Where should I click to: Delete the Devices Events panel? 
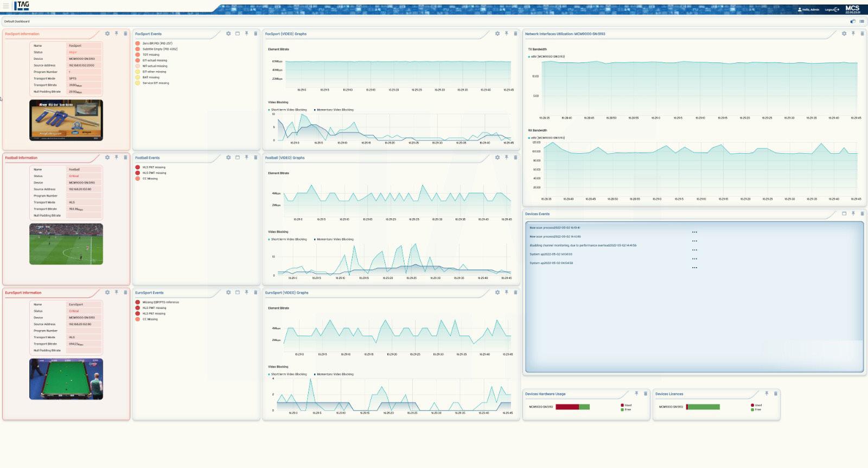862,213
